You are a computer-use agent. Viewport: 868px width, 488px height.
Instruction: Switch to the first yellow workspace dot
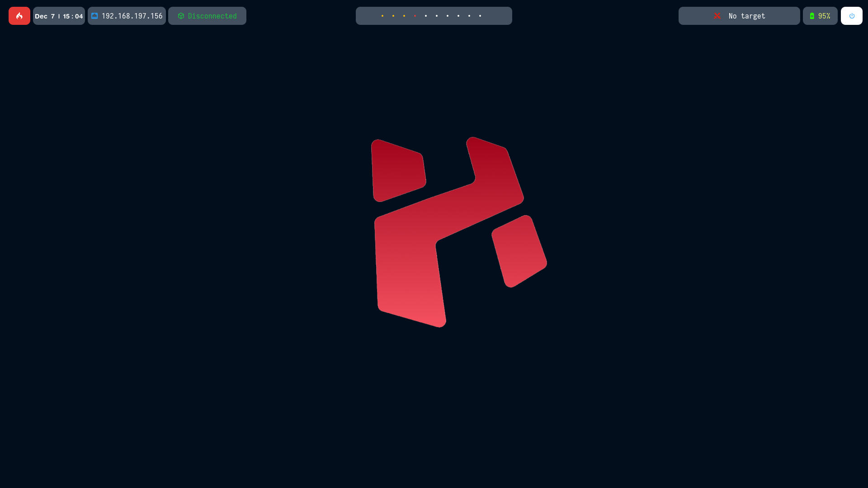[382, 16]
